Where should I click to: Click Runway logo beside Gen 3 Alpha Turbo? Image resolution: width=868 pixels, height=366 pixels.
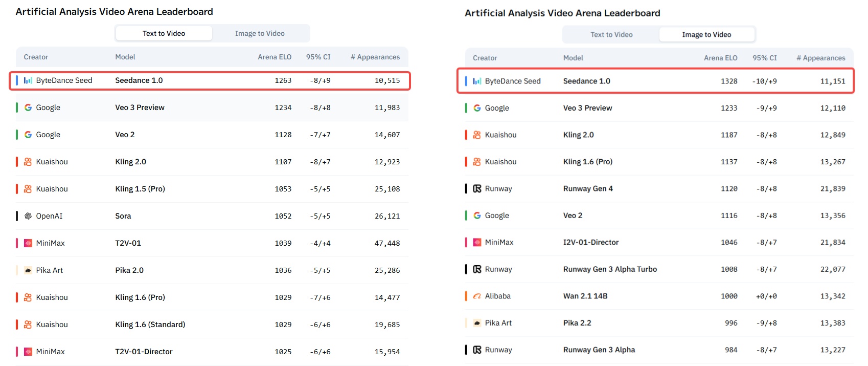point(477,269)
